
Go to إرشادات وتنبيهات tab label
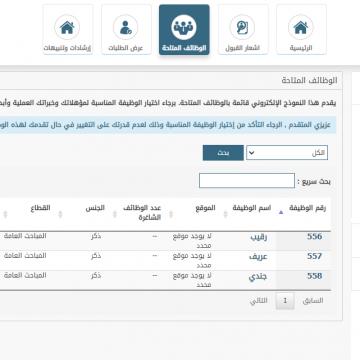point(67,48)
